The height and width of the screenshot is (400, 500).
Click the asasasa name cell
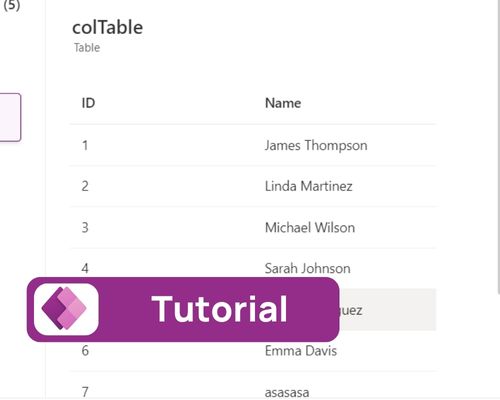tap(287, 392)
